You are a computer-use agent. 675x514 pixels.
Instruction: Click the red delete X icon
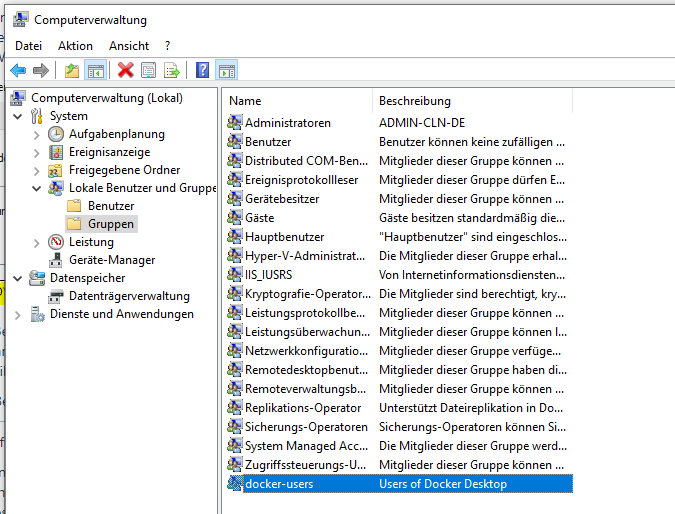(x=125, y=70)
